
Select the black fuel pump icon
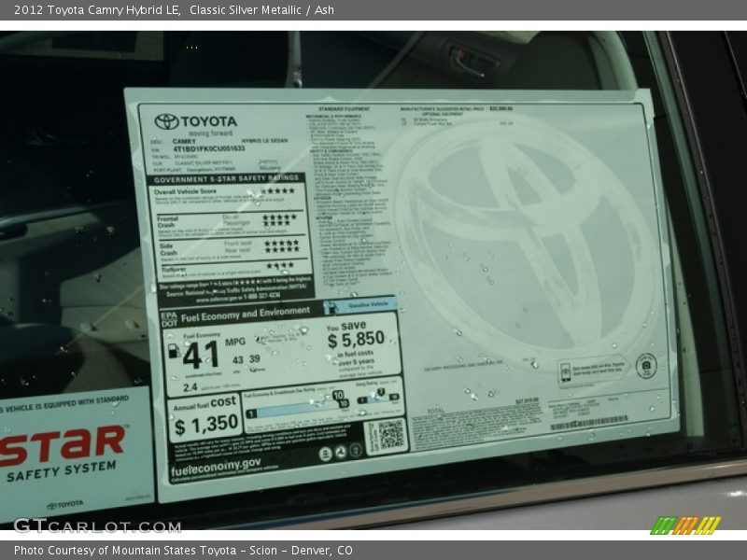(176, 352)
